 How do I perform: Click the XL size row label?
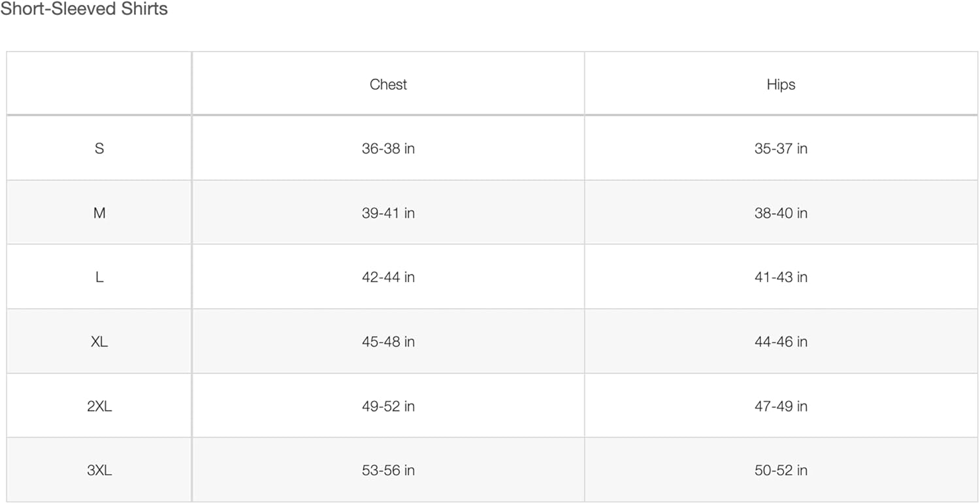click(99, 341)
